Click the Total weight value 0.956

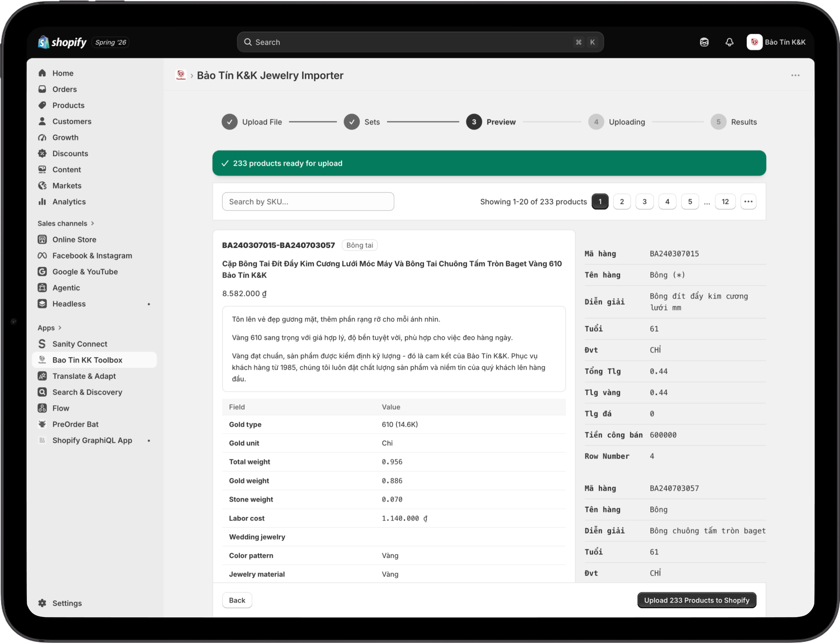pyautogui.click(x=392, y=462)
